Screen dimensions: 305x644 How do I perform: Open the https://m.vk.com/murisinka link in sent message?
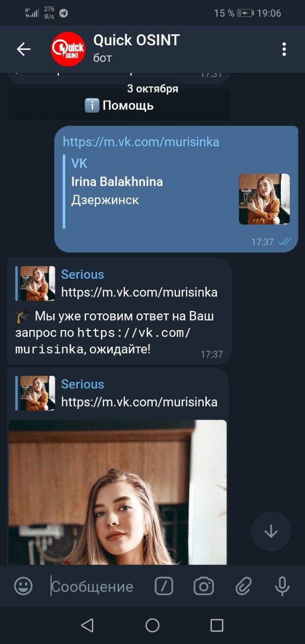pos(141,142)
